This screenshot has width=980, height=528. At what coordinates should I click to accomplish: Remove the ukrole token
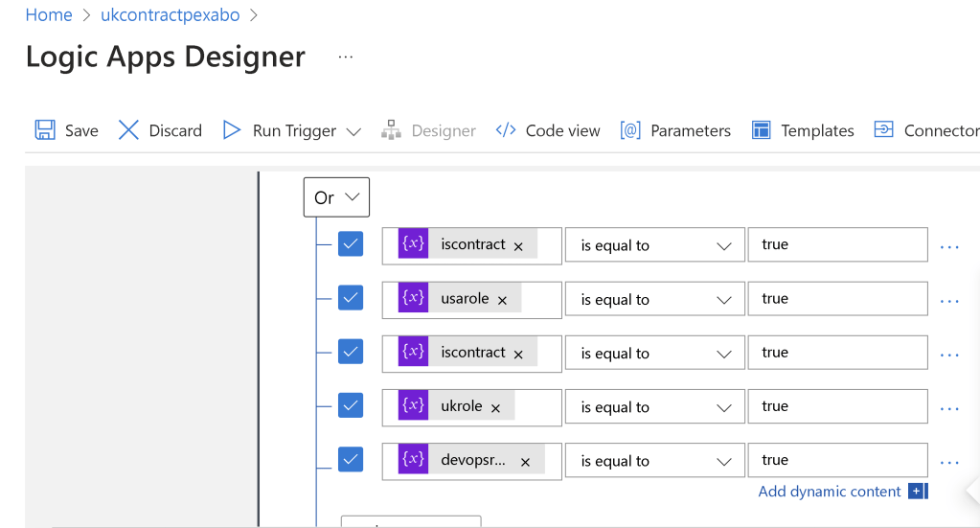click(495, 408)
